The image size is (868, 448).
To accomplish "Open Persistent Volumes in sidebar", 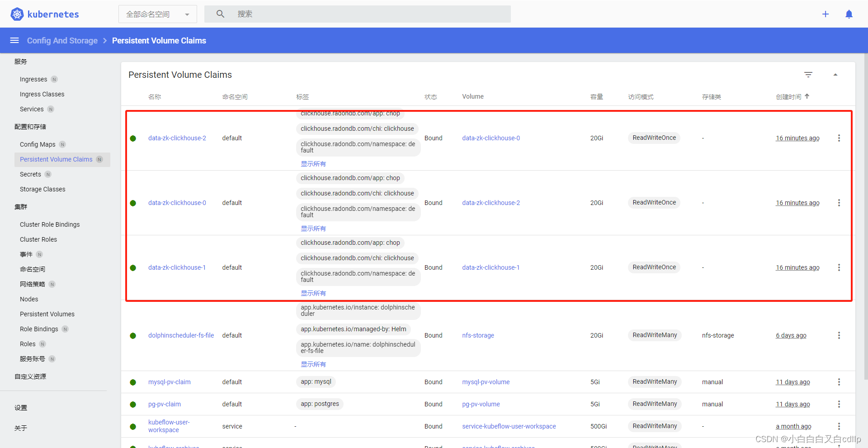I will click(x=47, y=314).
